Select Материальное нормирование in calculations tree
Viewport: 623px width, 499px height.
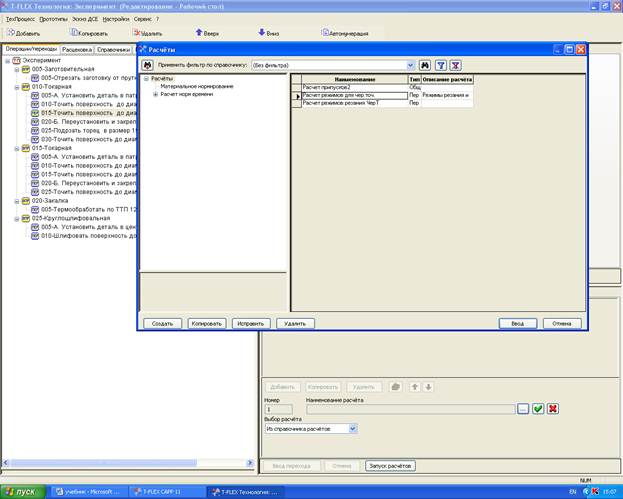pos(197,86)
